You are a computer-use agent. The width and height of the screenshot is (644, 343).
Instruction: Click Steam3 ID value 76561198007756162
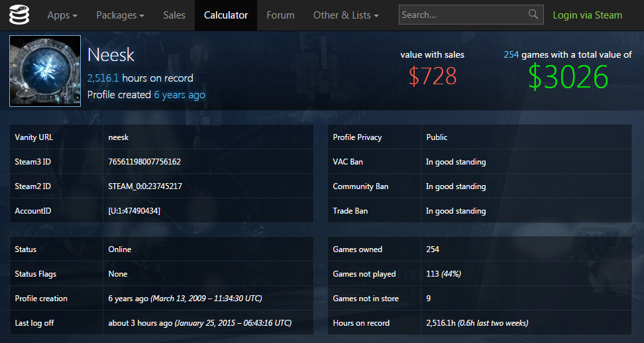click(x=144, y=162)
